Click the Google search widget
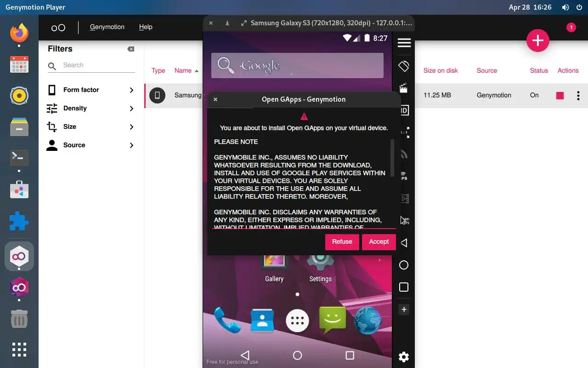 [x=297, y=65]
